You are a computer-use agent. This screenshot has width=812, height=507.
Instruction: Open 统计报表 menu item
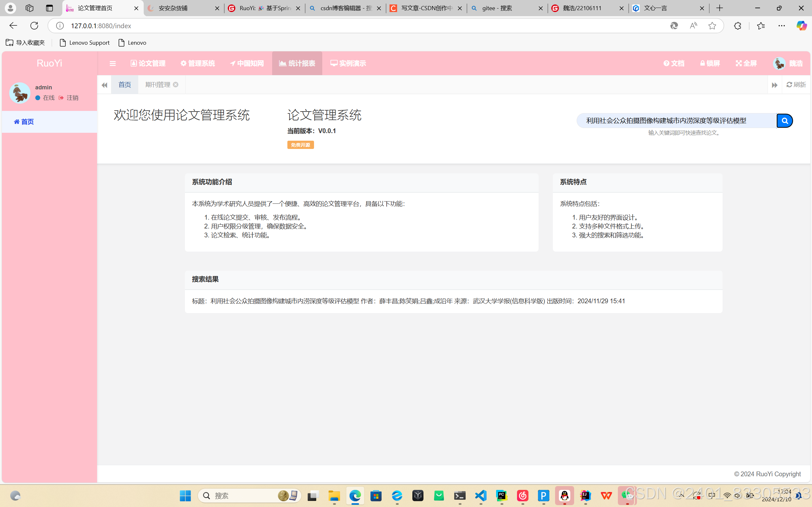coord(297,63)
